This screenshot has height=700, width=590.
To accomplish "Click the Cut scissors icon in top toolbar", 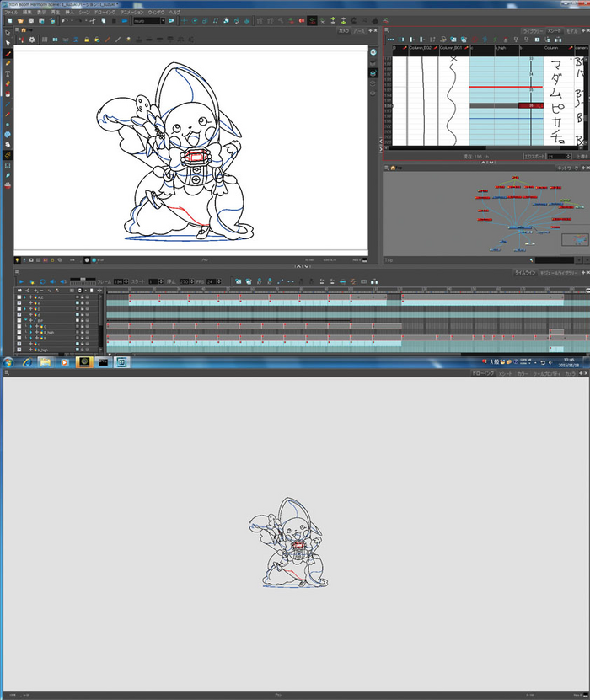I will (93, 20).
